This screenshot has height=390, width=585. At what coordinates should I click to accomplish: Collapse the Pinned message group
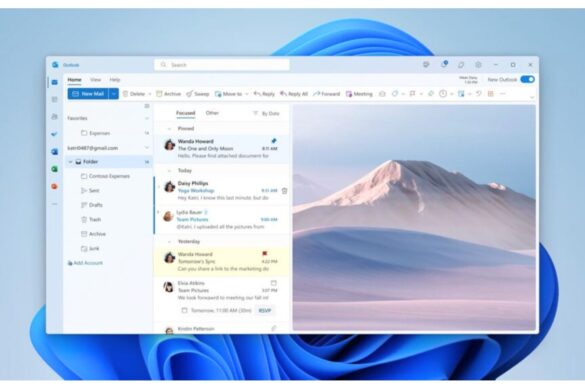(x=169, y=129)
